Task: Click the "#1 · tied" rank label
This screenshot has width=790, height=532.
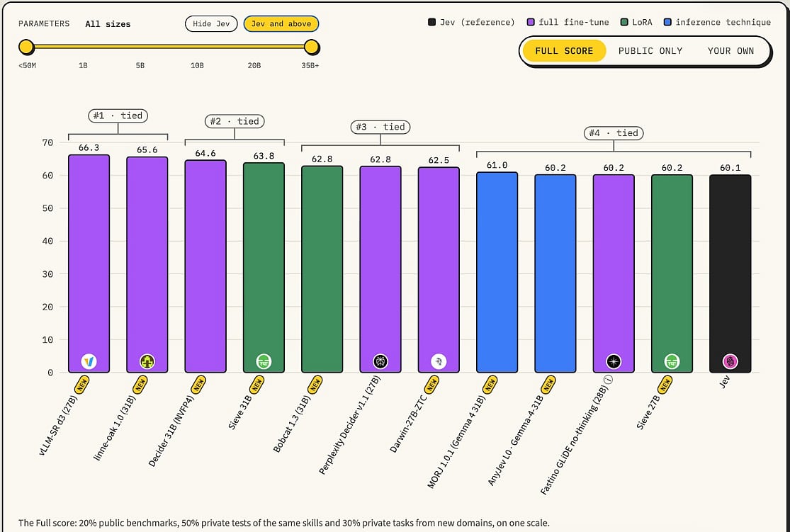Action: (118, 115)
